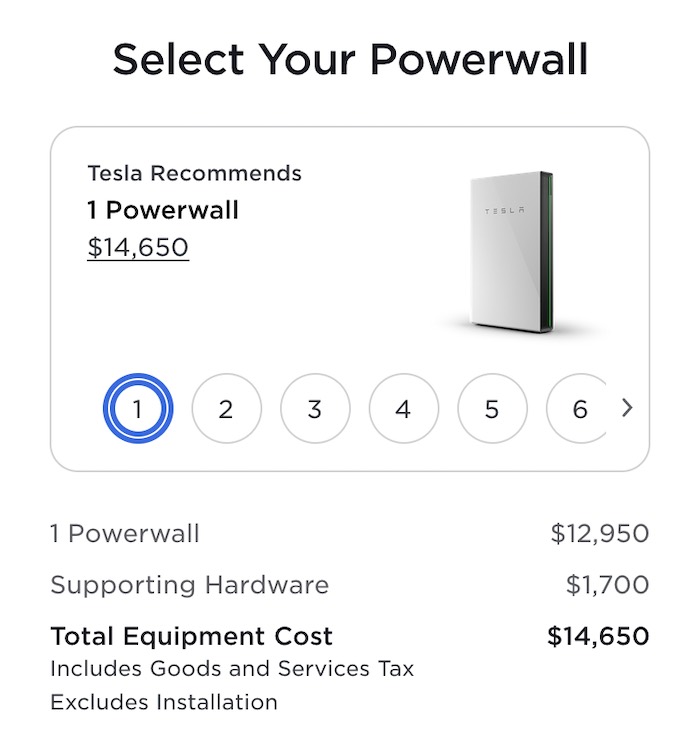This screenshot has height=730, width=700.
Task: Click the Tesla Recommends label
Action: coord(195,173)
